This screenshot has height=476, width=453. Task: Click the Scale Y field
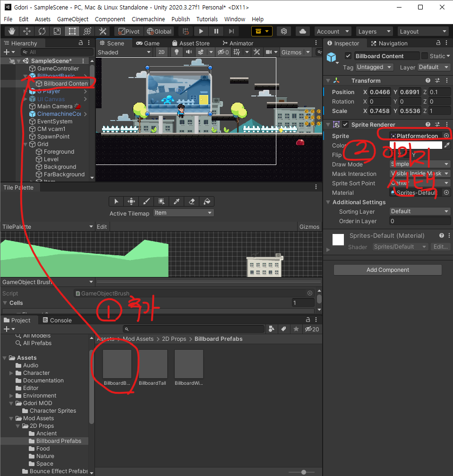(410, 111)
